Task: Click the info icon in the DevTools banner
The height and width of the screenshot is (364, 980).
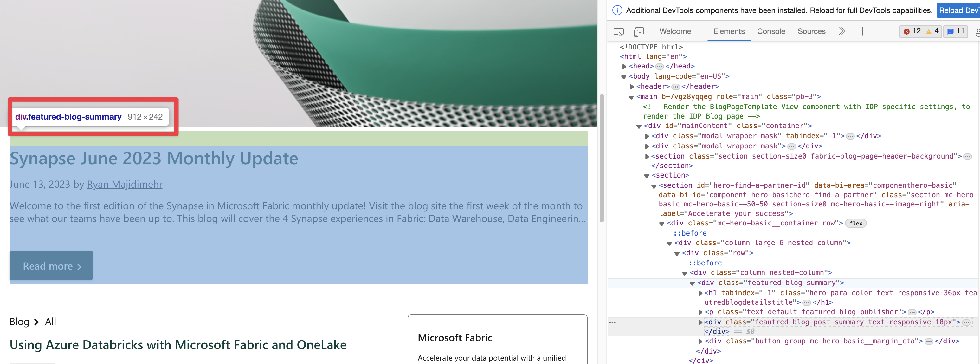Action: (617, 10)
